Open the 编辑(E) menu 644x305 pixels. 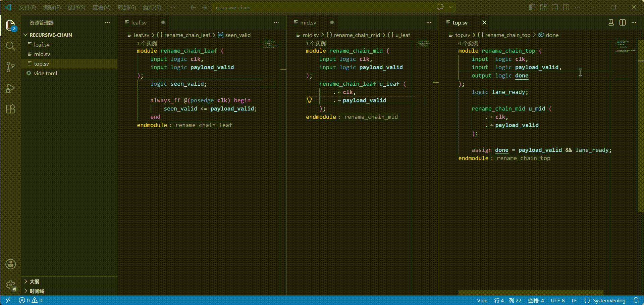click(52, 7)
